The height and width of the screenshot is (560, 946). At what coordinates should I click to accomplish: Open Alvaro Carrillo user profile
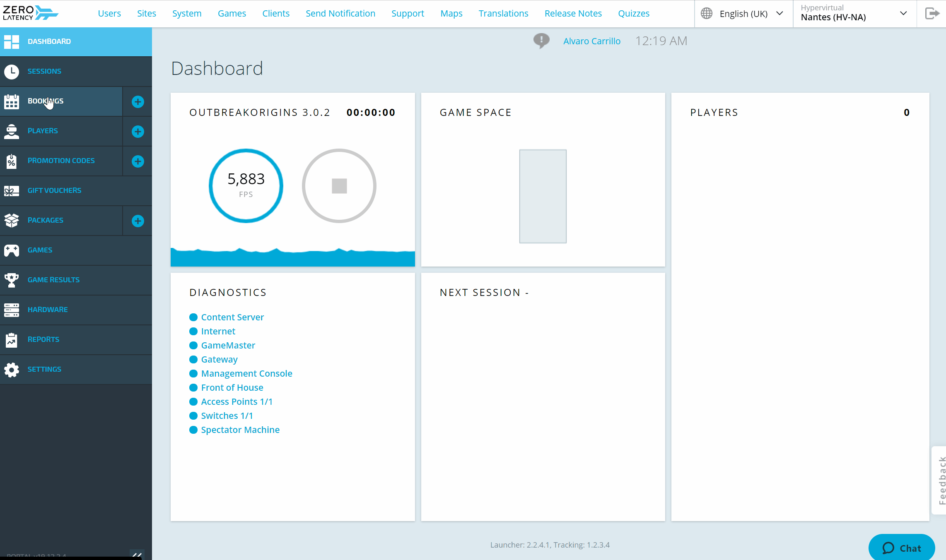pyautogui.click(x=592, y=41)
